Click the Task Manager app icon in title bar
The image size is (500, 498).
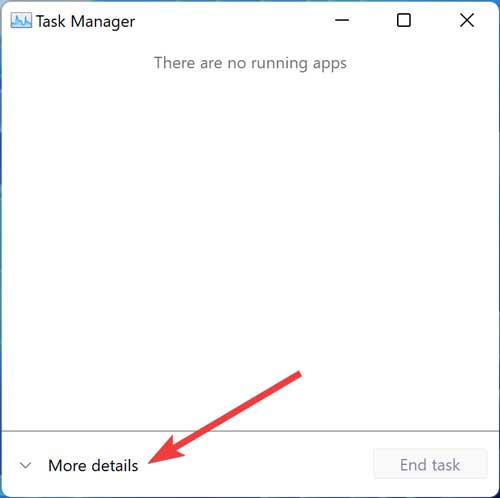[21, 21]
